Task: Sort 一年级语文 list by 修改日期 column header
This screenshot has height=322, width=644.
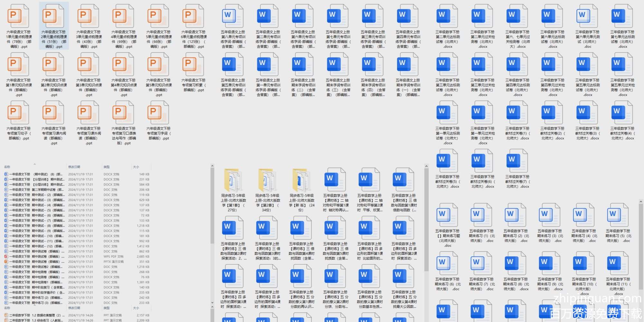Action: pyautogui.click(x=74, y=167)
